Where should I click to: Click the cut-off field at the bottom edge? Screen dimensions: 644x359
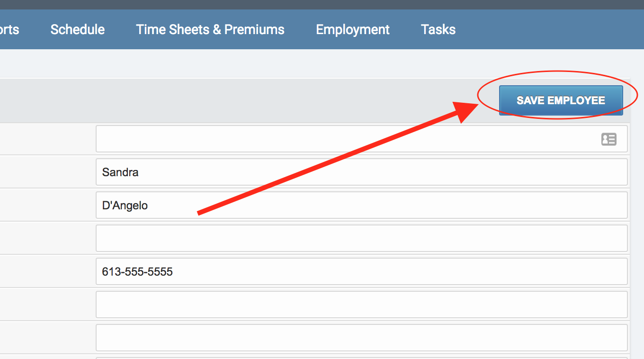pos(361,358)
